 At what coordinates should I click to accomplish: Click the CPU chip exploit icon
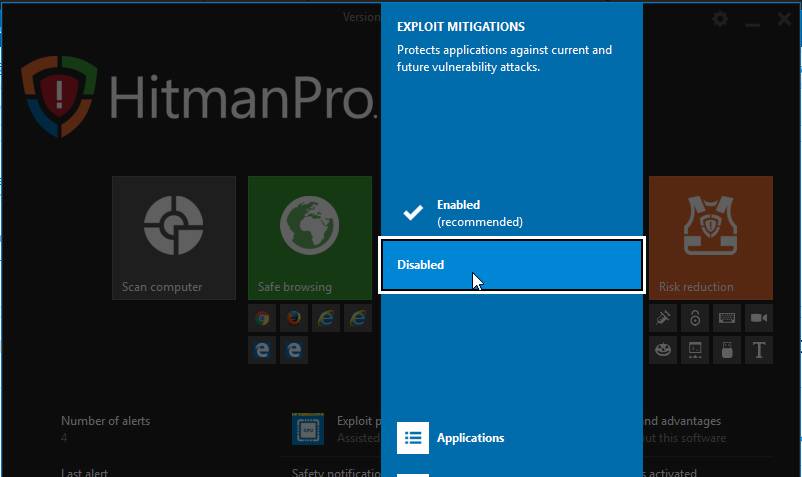(308, 429)
